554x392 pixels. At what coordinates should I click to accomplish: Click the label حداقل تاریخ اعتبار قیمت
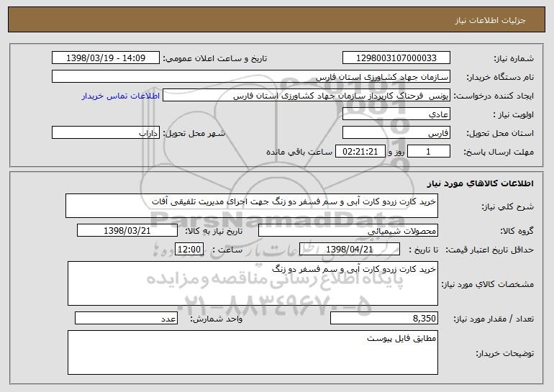(489, 250)
